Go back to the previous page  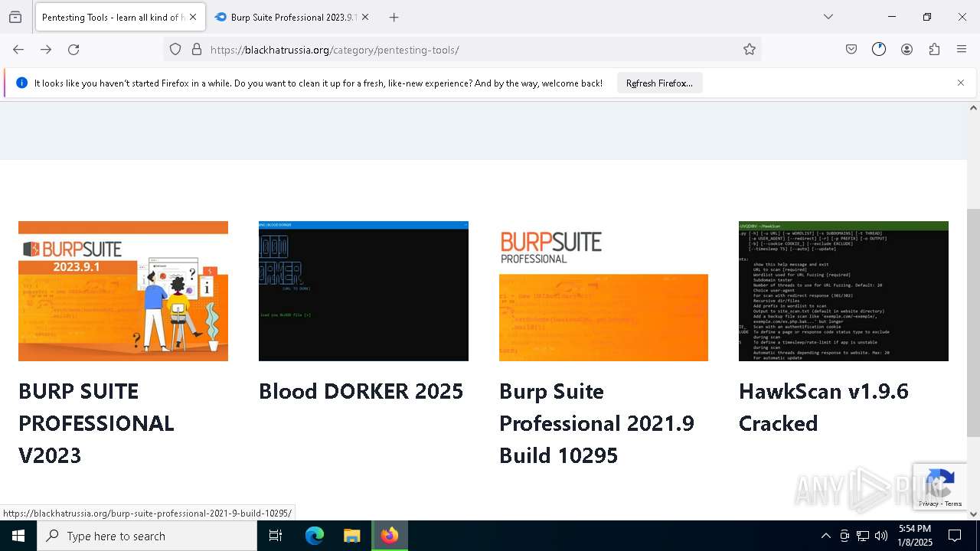coord(18,50)
